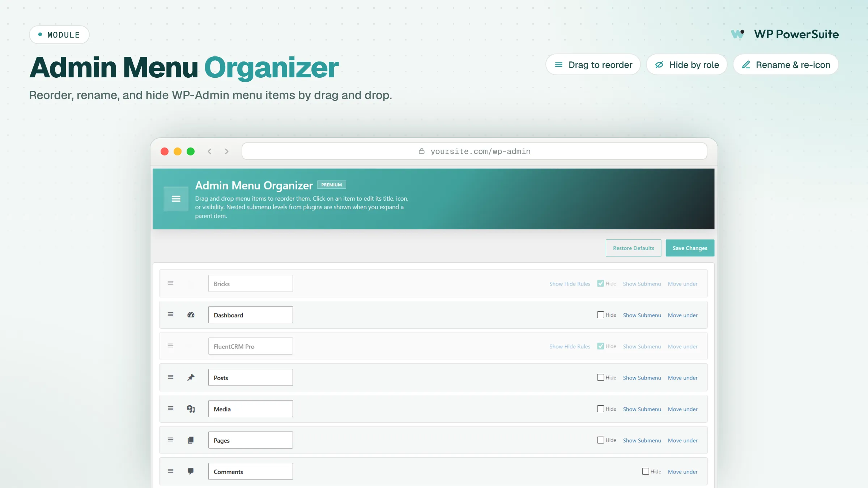Click the Dashboard gauge icon

point(191,315)
